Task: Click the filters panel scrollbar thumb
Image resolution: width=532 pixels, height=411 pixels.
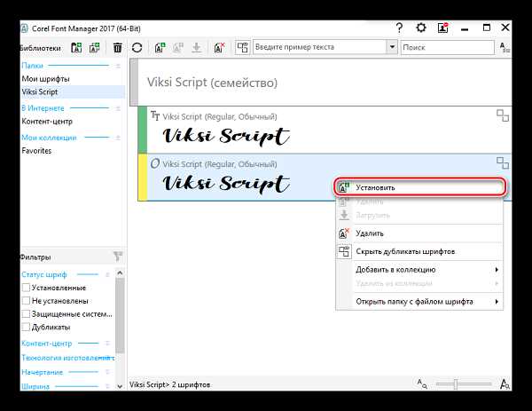Action: [x=120, y=315]
